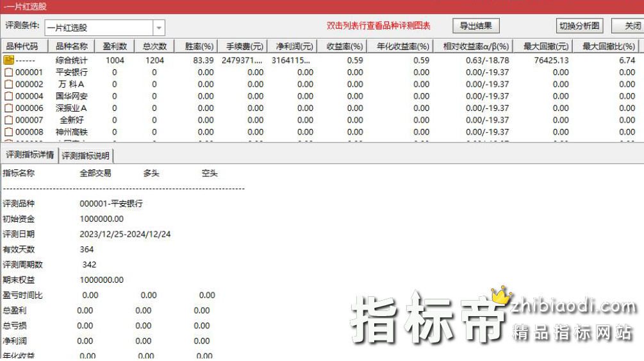This screenshot has width=644, height=361.
Task: Open the 评测条件 dropdown arrow
Action: click(x=159, y=28)
